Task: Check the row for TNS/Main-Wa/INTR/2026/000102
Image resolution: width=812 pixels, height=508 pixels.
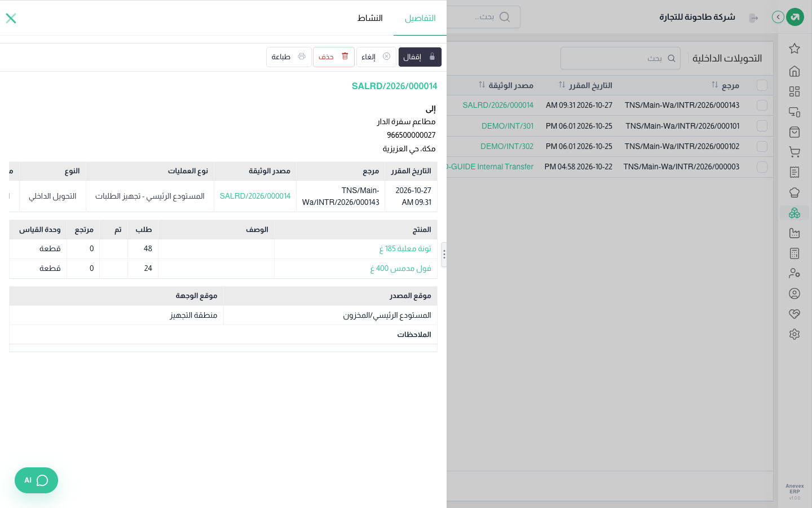Action: tap(762, 146)
